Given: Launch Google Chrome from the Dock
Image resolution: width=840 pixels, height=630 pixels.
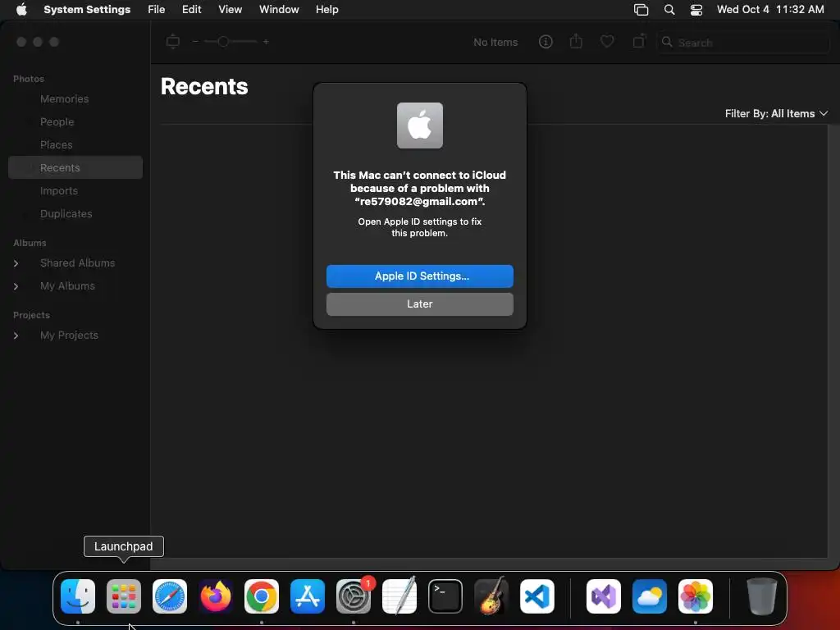Looking at the screenshot, I should coord(262,596).
